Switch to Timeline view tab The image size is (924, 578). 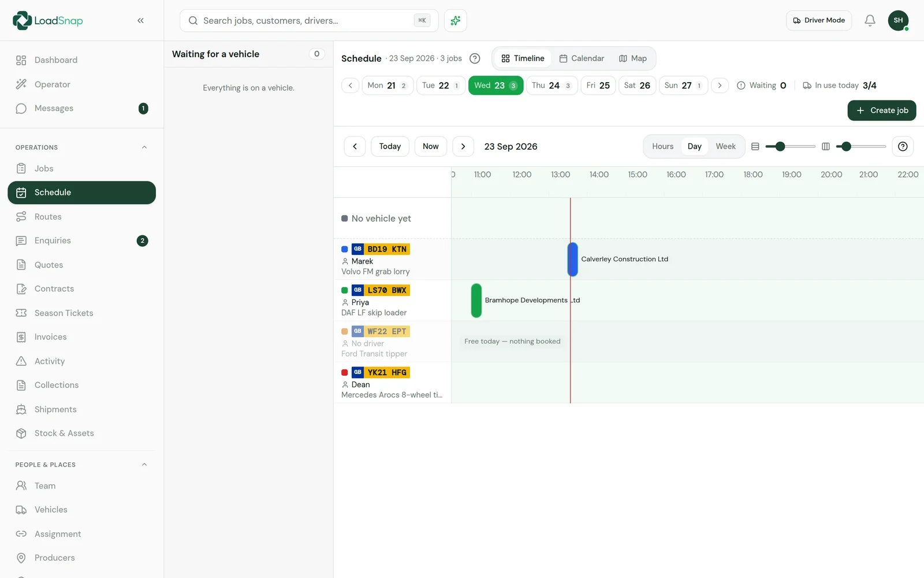[x=523, y=58]
